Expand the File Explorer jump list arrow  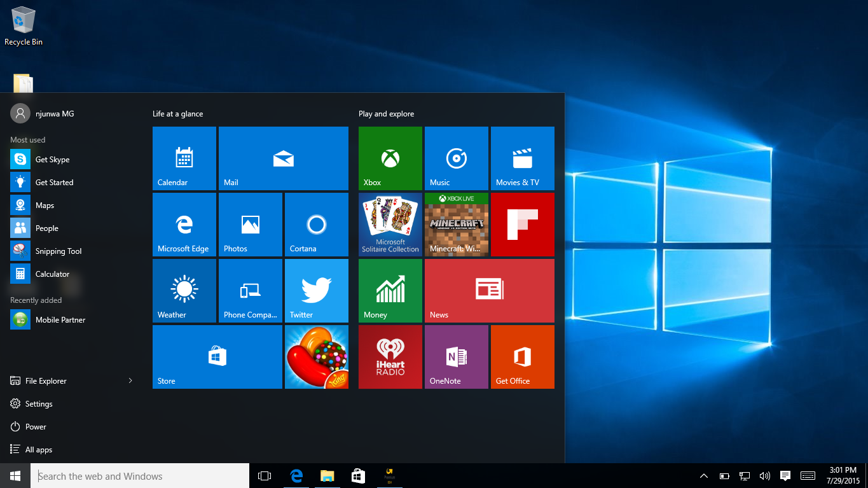point(130,380)
